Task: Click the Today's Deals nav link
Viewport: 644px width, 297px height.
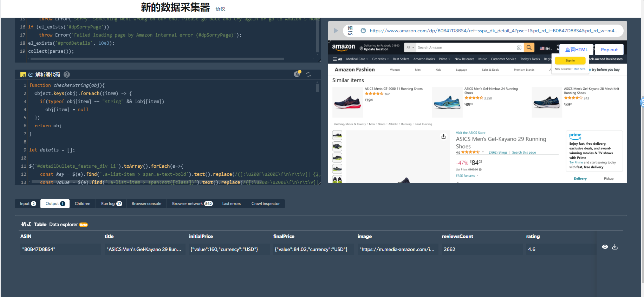Action: click(530, 59)
